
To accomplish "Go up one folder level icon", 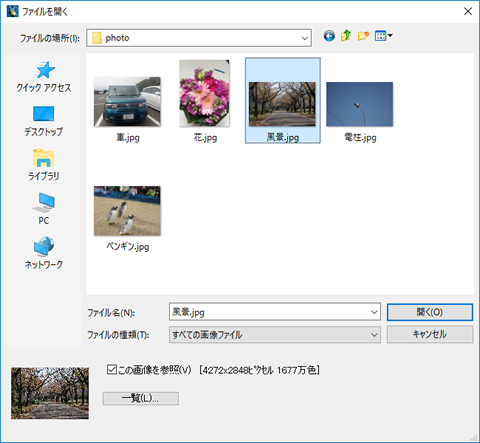I will point(346,36).
